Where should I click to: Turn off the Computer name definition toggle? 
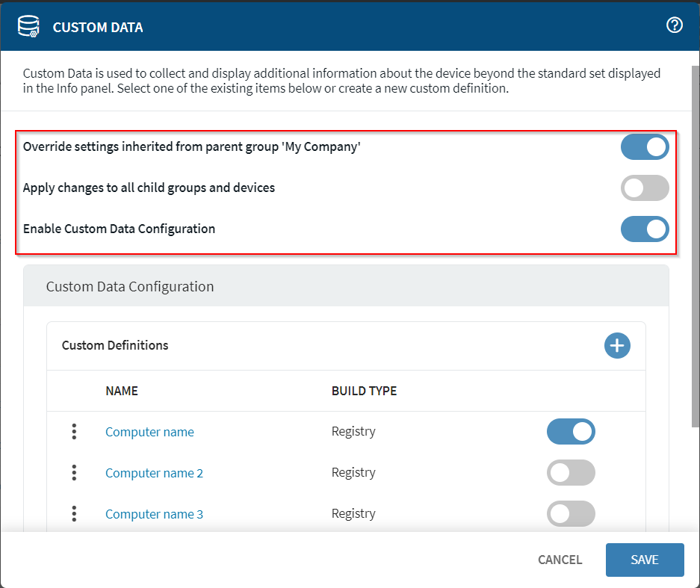tap(571, 432)
